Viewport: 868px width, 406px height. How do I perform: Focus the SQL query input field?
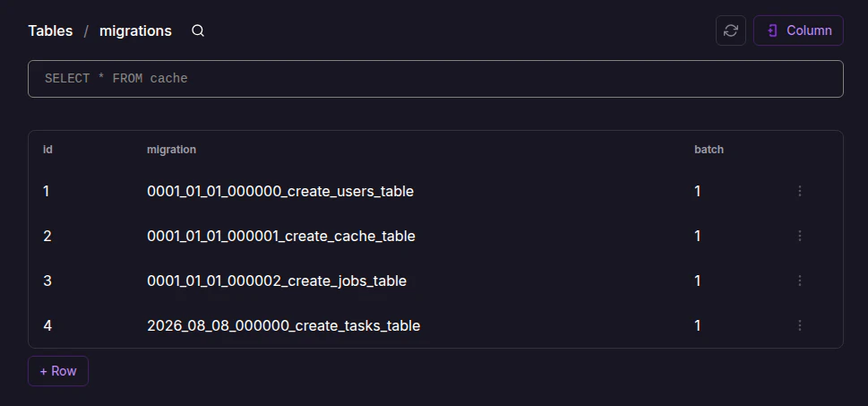coord(435,79)
